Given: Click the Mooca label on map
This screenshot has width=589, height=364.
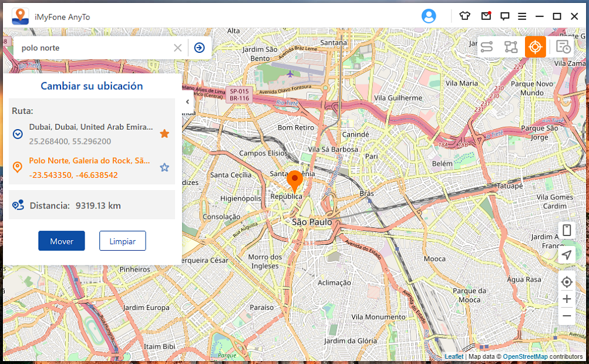Looking at the screenshot, I should (x=435, y=259).
